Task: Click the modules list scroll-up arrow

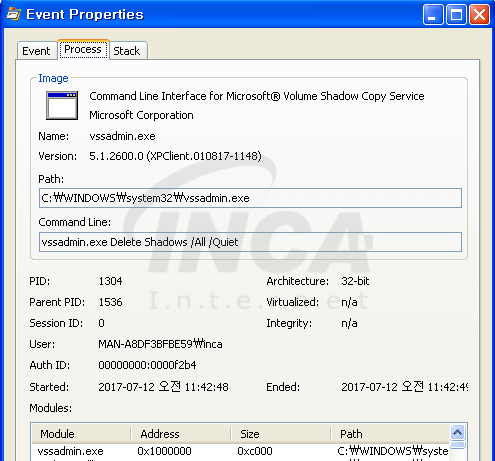Action: click(x=458, y=433)
